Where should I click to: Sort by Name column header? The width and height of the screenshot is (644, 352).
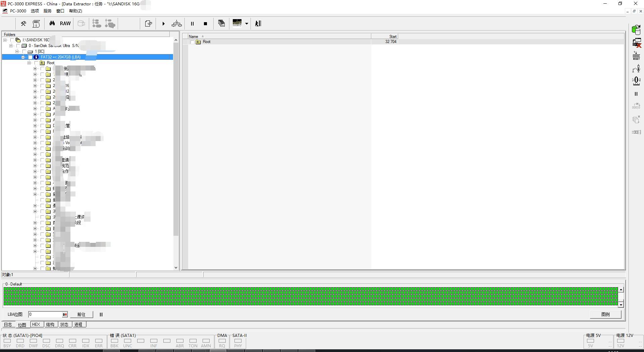[279, 36]
